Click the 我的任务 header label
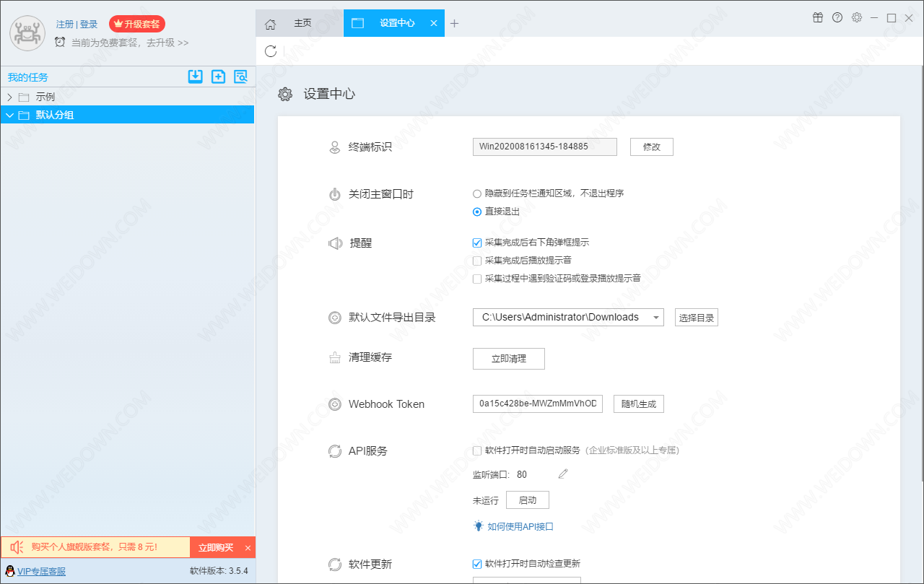924x584 pixels. click(28, 77)
